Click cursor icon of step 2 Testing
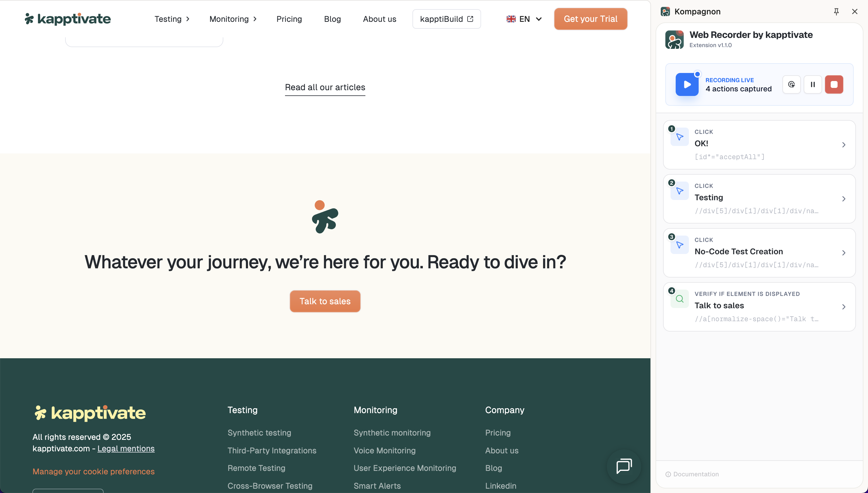 pyautogui.click(x=680, y=191)
